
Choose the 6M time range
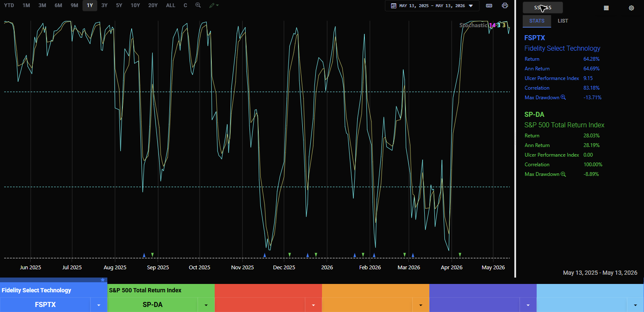(x=58, y=5)
